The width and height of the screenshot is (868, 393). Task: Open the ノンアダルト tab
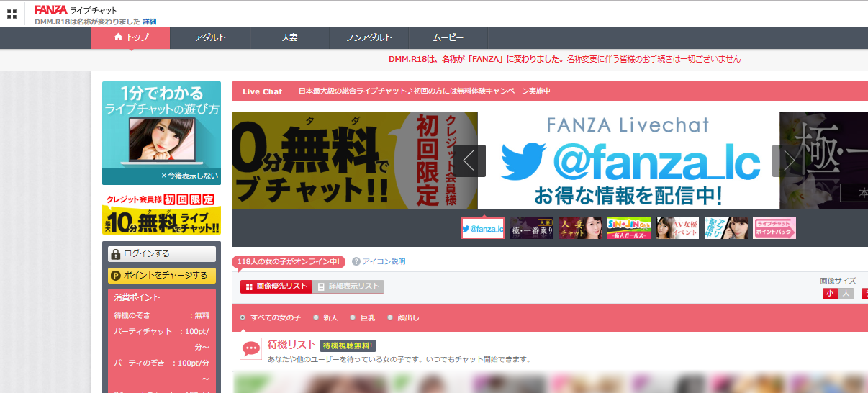pyautogui.click(x=369, y=38)
